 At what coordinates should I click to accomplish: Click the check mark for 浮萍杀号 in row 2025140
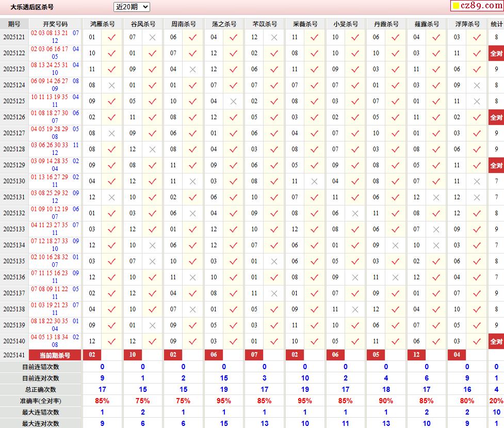477,341
